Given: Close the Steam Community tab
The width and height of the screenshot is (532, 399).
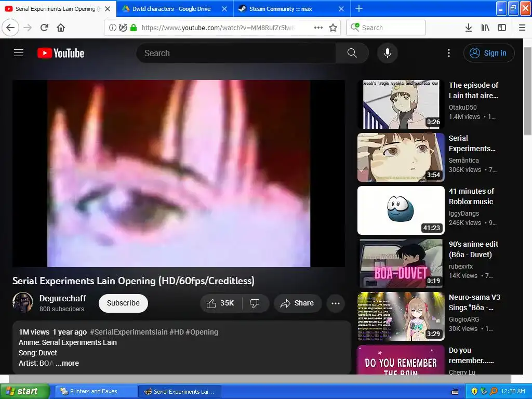Looking at the screenshot, I should tap(341, 9).
